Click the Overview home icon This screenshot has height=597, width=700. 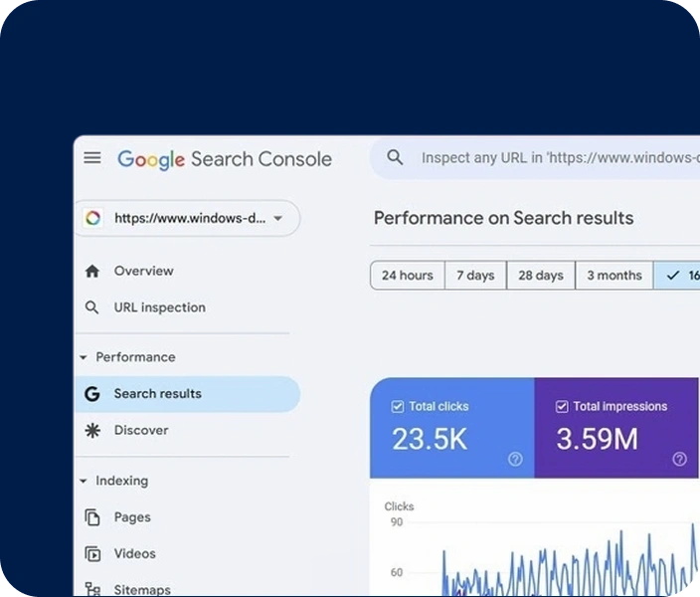[x=92, y=271]
